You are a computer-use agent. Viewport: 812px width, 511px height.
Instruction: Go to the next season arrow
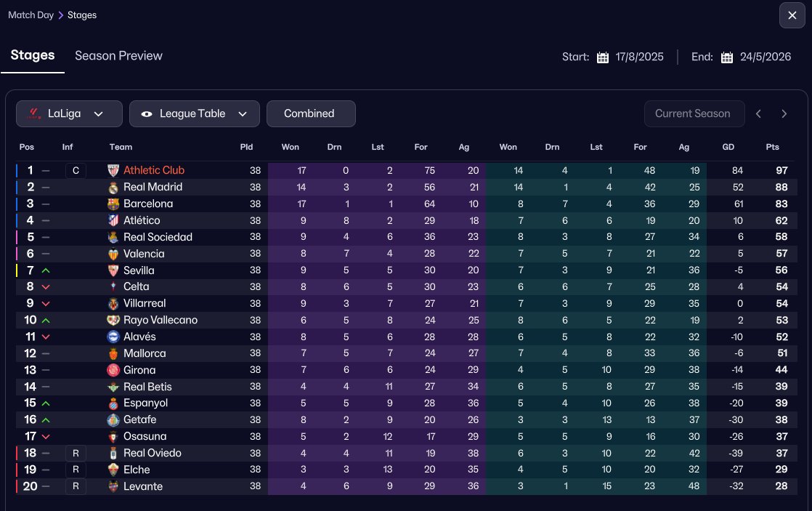coord(784,113)
